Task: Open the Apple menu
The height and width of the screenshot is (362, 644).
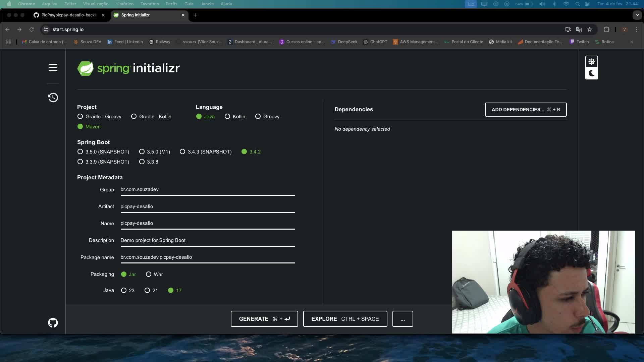Action: (9, 4)
